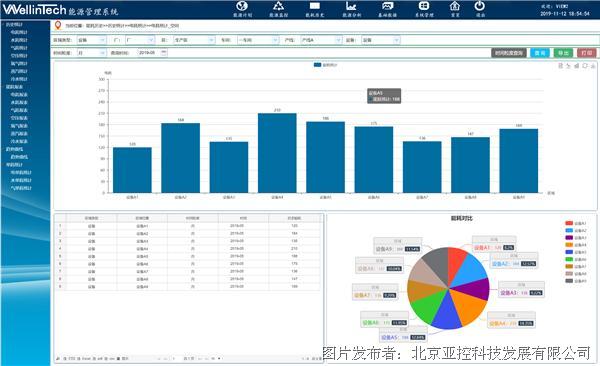This screenshot has height=366, width=600.
Task: Open the calendar icon next to 2019-05
Action: click(x=164, y=52)
